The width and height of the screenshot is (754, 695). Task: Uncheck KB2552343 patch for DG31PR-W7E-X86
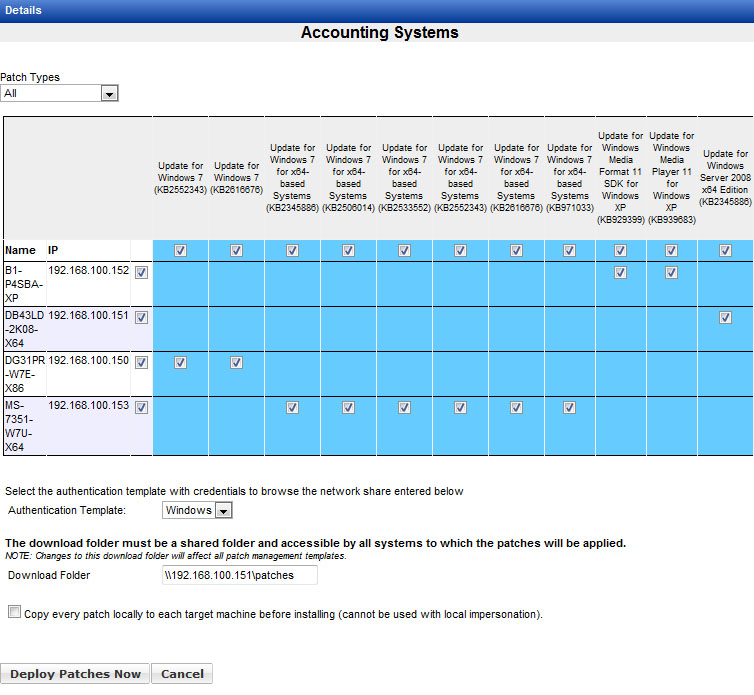180,363
